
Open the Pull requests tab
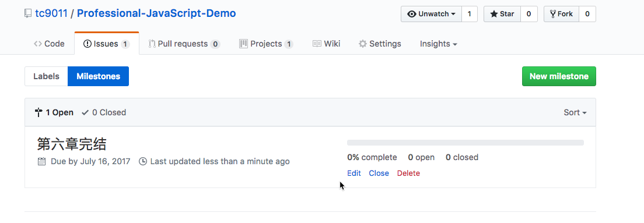tap(184, 44)
